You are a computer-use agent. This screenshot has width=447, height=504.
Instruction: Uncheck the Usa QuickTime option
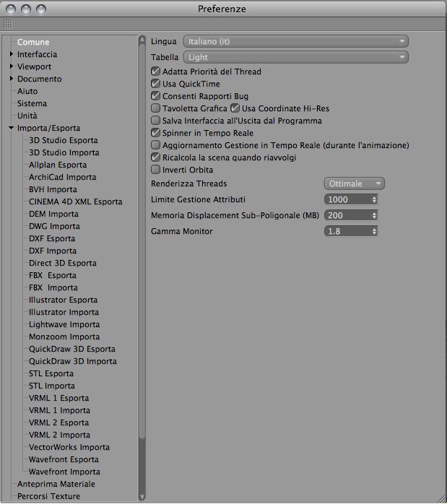pos(155,84)
